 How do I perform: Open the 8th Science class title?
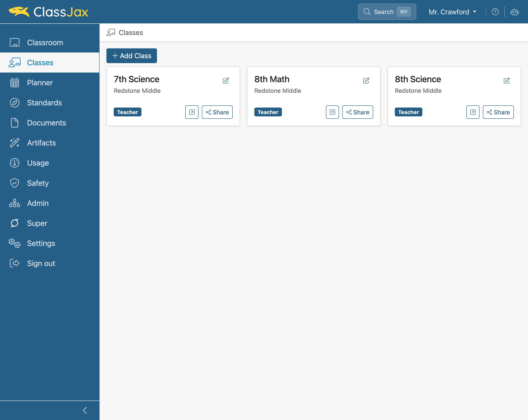(418, 79)
